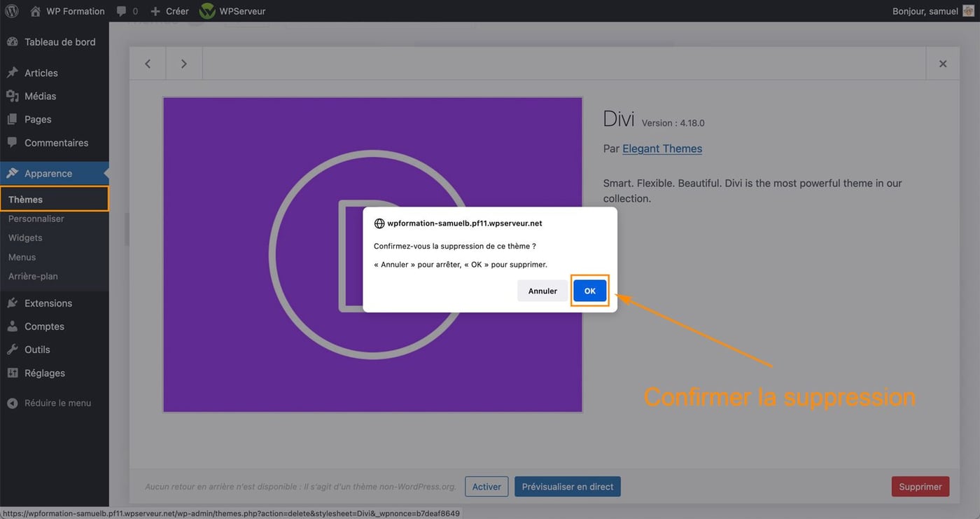This screenshot has width=980, height=519.
Task: Confirm deletion by clicking OK
Action: tap(589, 290)
